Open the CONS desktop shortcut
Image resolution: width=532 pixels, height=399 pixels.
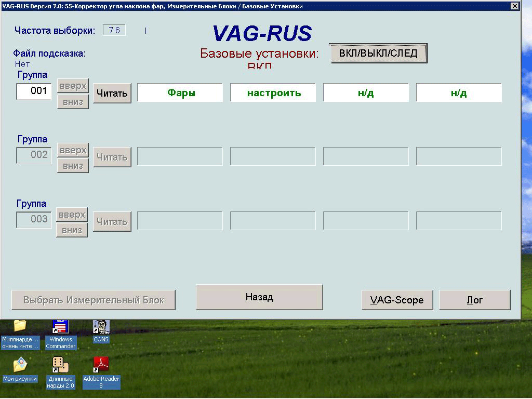coord(101,327)
